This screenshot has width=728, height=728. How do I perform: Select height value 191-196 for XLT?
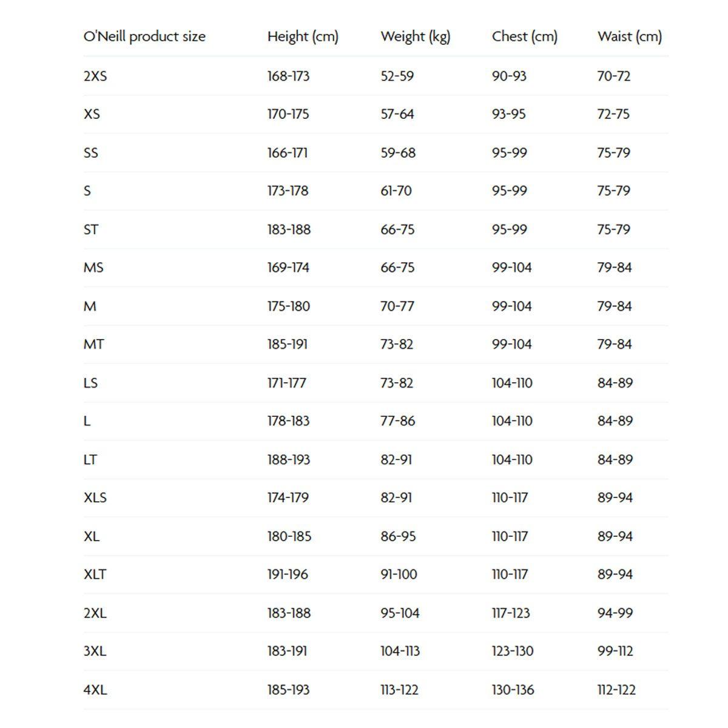pyautogui.click(x=288, y=575)
